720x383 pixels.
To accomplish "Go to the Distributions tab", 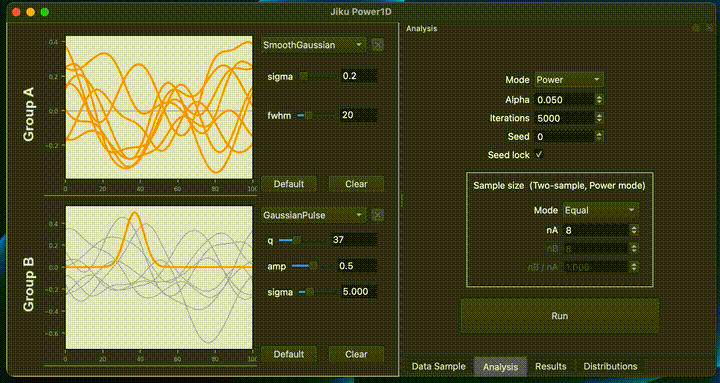I will coord(610,366).
